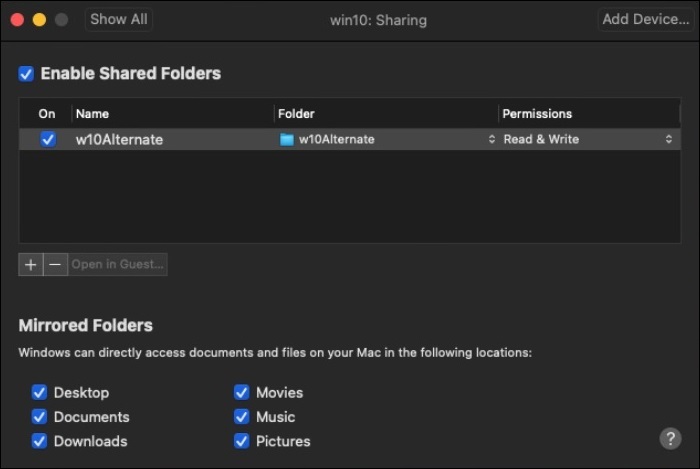700x469 pixels.
Task: Toggle the On checkbox for w10Alternate
Action: pos(48,140)
